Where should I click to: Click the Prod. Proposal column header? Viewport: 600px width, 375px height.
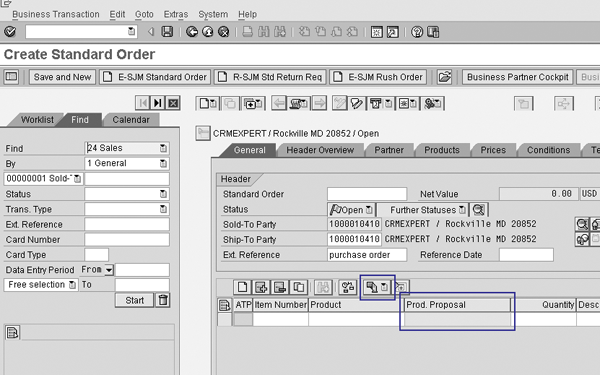tap(457, 305)
